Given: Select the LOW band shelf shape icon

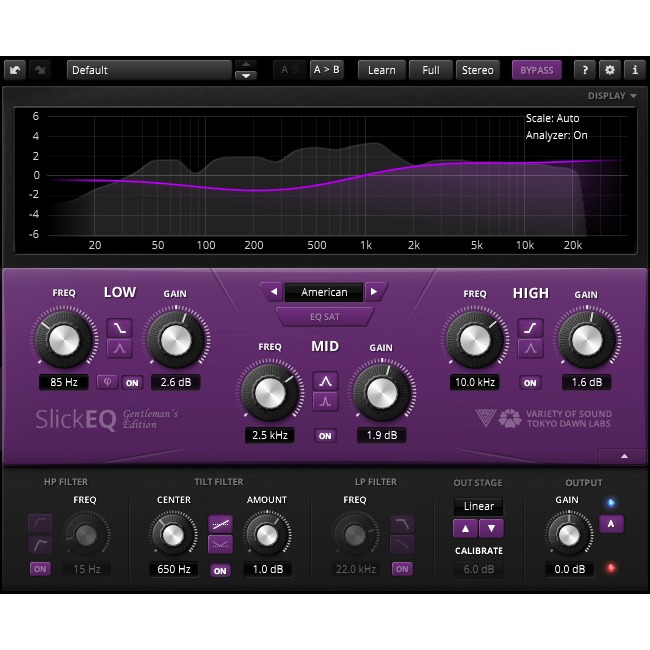Looking at the screenshot, I should tap(120, 328).
